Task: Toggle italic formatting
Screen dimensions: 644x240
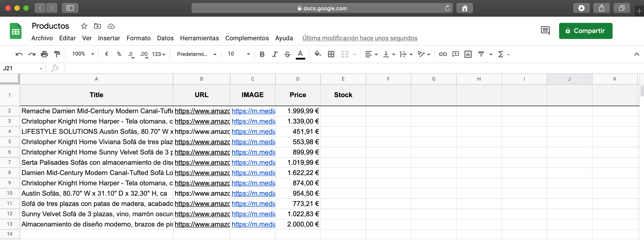Action: click(275, 54)
